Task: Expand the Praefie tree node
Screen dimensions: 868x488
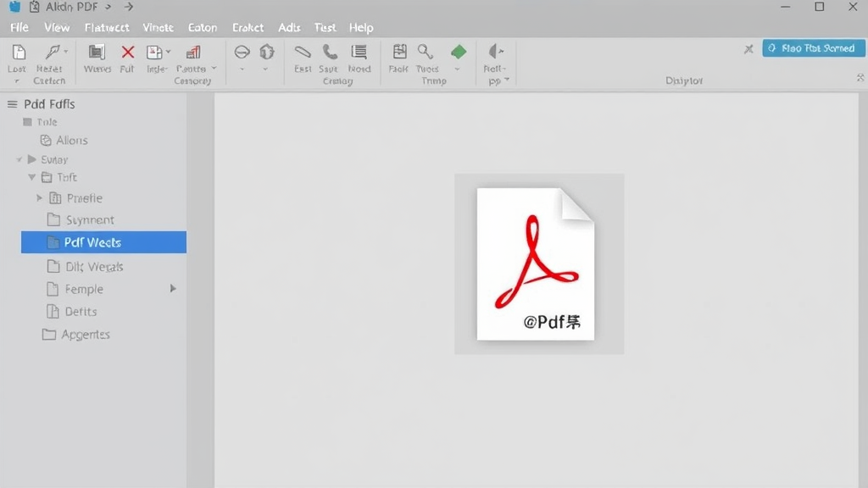Action: point(39,198)
